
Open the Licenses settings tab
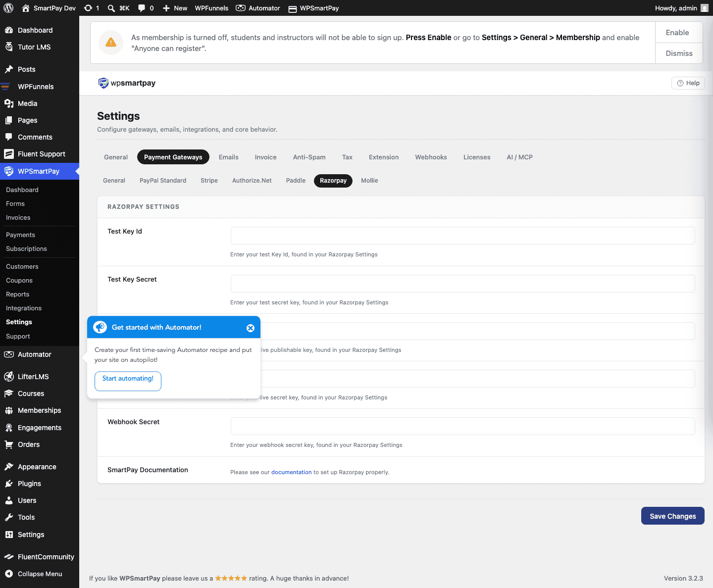click(x=477, y=157)
